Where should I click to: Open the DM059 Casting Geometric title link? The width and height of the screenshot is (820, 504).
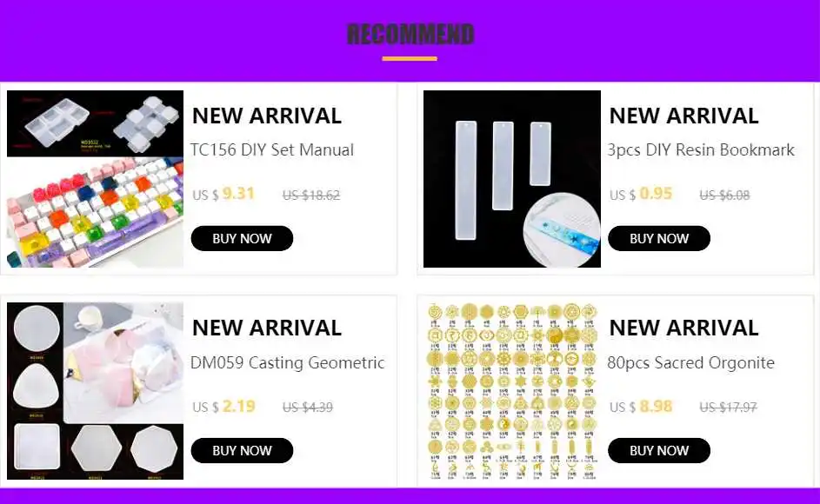[288, 362]
